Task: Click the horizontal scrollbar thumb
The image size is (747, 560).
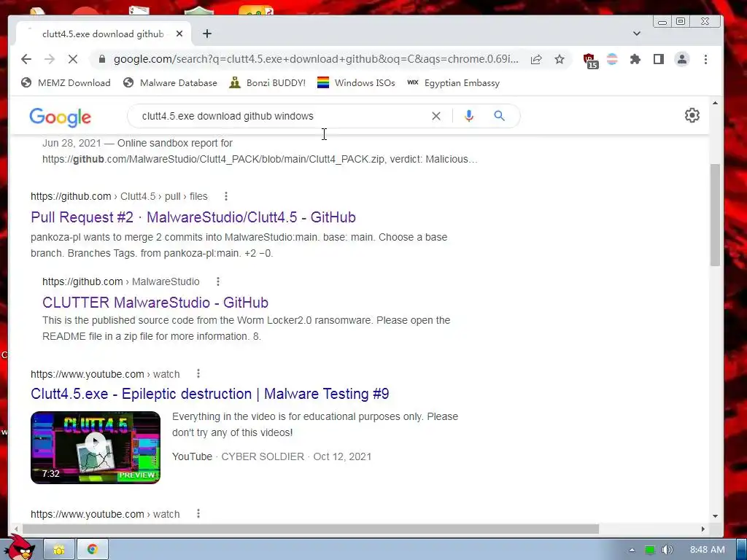Action: pyautogui.click(x=311, y=529)
